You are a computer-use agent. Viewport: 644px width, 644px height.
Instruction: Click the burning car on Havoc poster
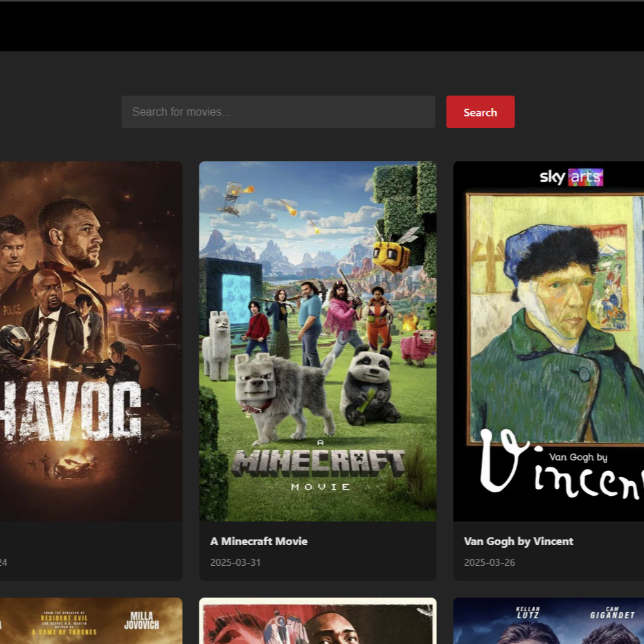75,467
